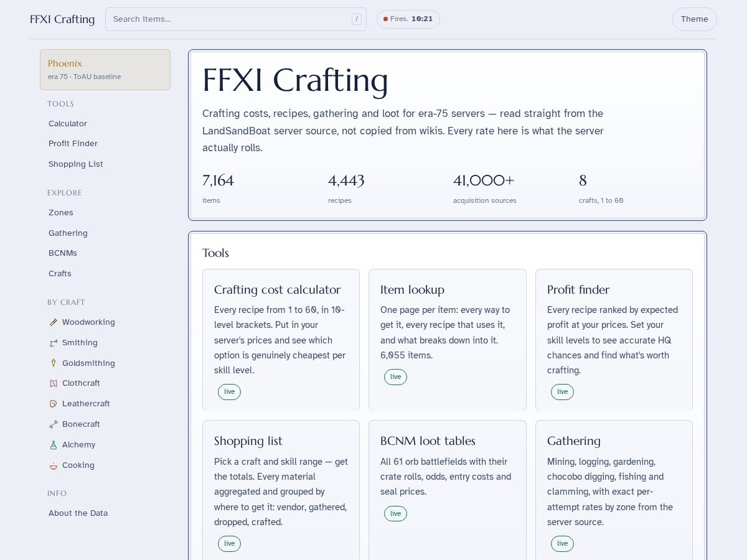Image resolution: width=747 pixels, height=560 pixels.
Task: Open the Shopping list card
Action: click(281, 490)
